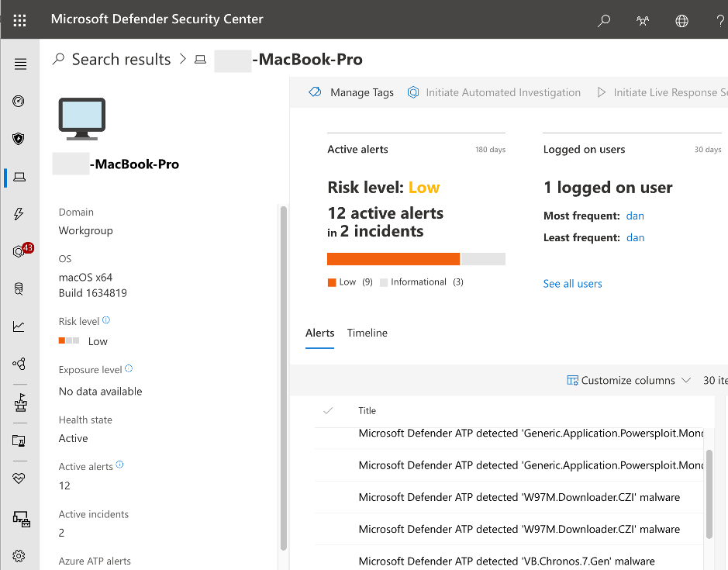
Task: Sort by the Title column header
Action: [367, 411]
